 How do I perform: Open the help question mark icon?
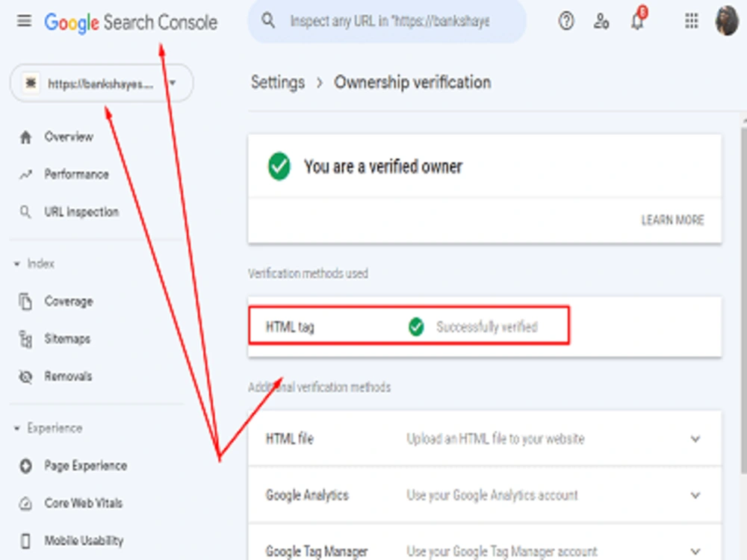click(x=566, y=22)
